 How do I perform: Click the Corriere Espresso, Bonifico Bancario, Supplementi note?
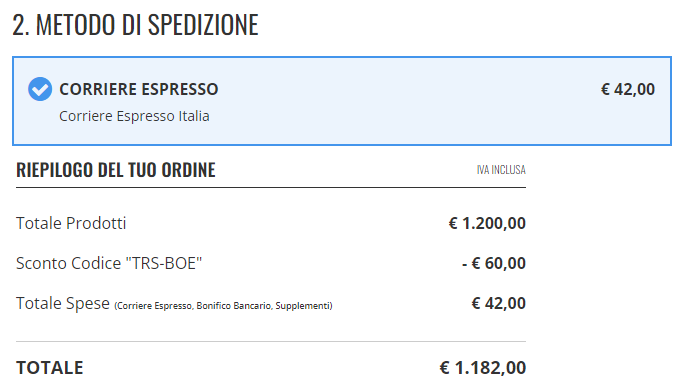click(x=223, y=306)
